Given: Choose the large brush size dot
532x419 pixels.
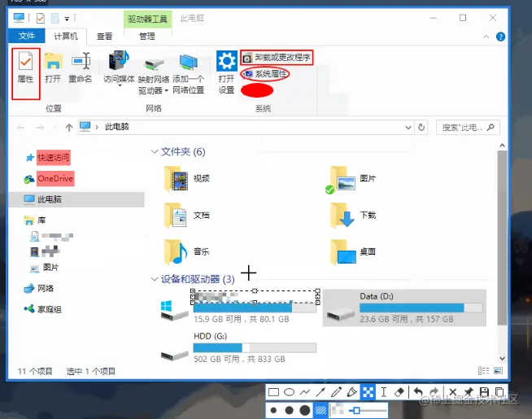Looking at the screenshot, I should [x=305, y=411].
